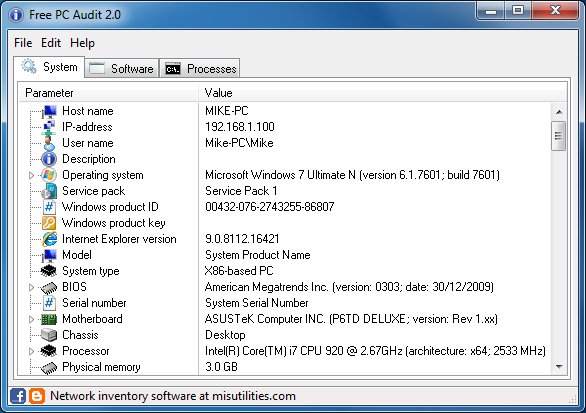Screen dimensions: 586x413
Task: Click the Service pack disc icon
Action: point(49,191)
